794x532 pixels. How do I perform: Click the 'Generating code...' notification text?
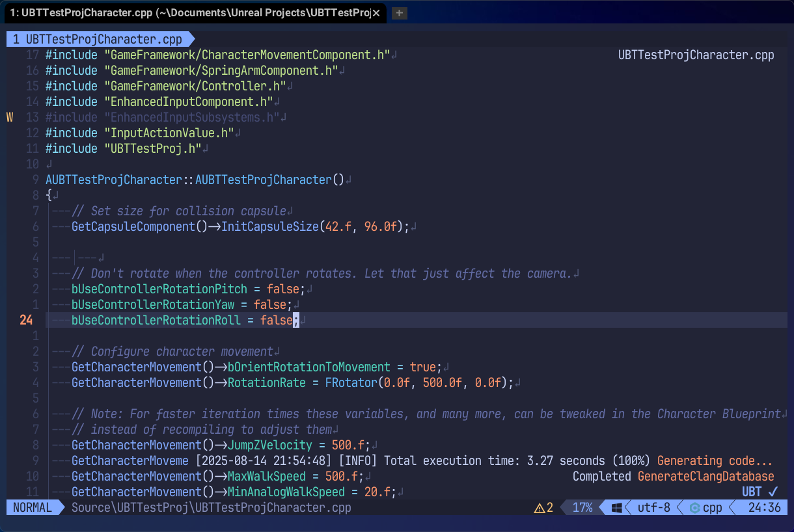point(715,460)
